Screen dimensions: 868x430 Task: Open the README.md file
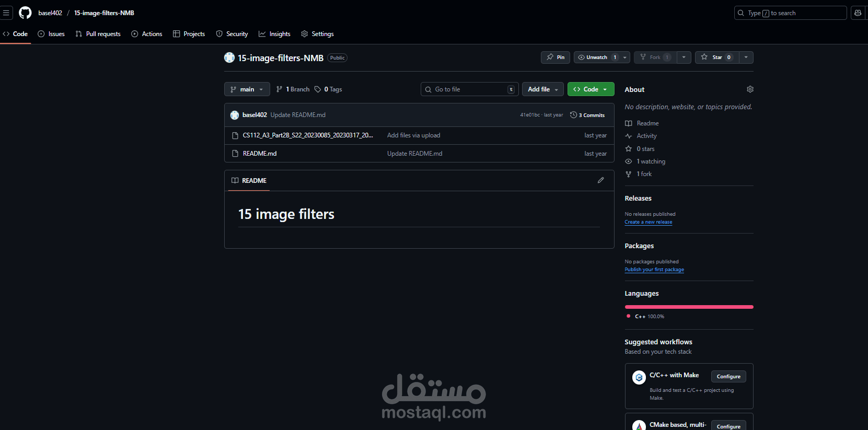[260, 154]
